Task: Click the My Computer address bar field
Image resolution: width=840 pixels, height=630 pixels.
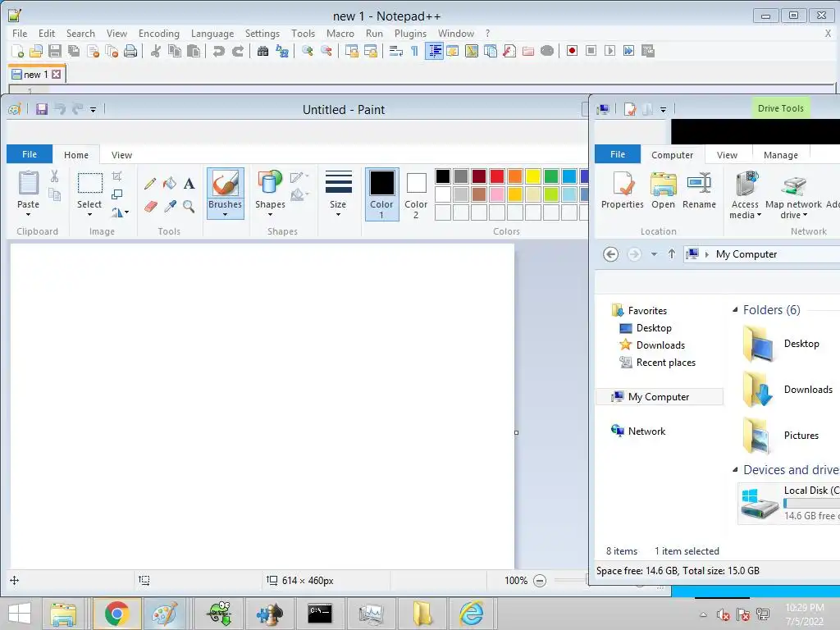Action: [762, 254]
